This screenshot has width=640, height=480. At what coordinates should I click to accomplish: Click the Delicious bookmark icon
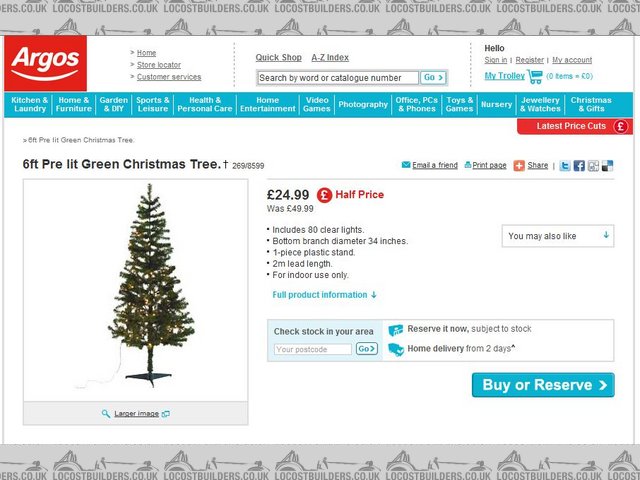(x=608, y=166)
